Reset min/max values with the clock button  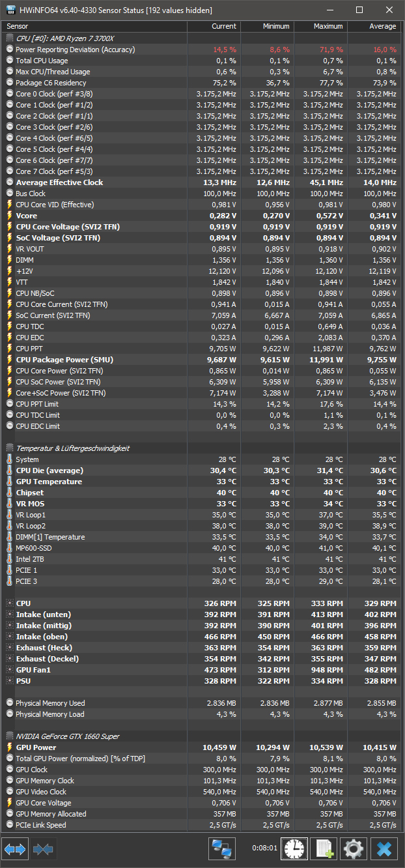294,848
